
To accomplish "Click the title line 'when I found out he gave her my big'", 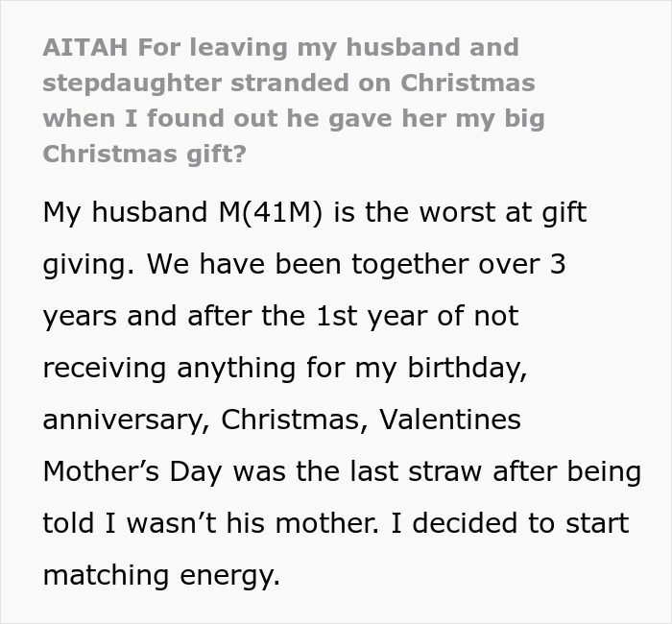I will [x=292, y=118].
